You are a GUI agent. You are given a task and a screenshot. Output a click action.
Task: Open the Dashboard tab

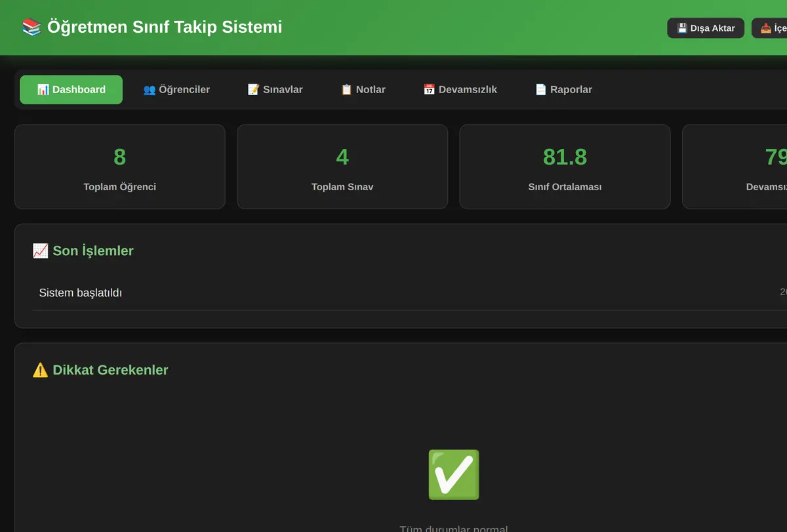[71, 90]
